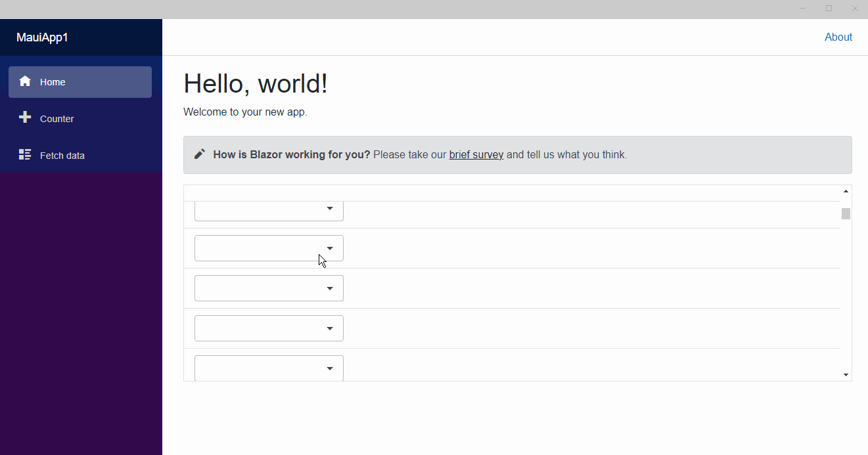
Task: Click the scrollbar thumb on the right
Action: click(x=846, y=213)
